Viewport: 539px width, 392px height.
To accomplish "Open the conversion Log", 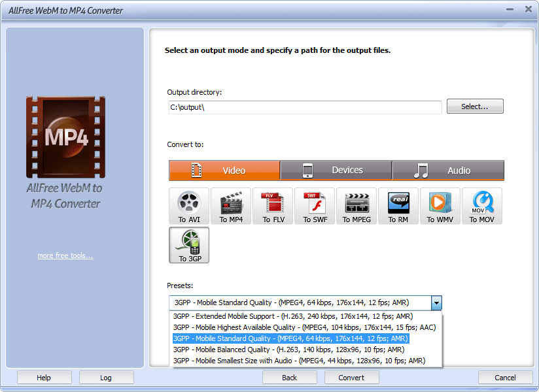I will pos(106,377).
